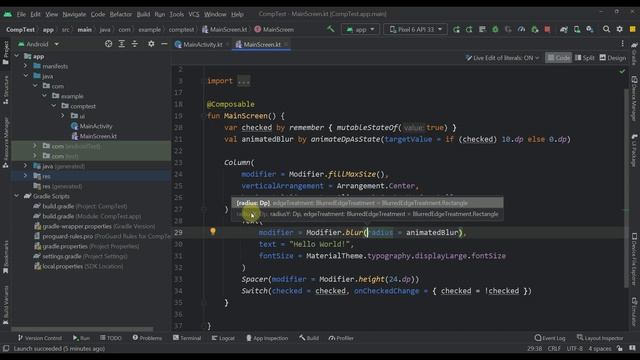The width and height of the screenshot is (640, 360).
Task: Open the Structure tool window stripe button
Action: [6, 91]
